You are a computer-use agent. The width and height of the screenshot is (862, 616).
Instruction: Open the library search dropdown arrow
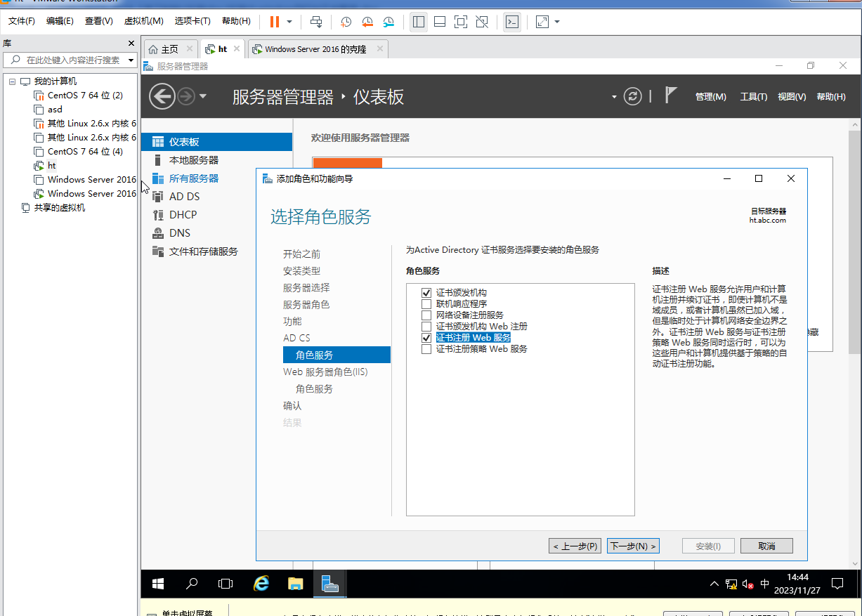point(131,60)
